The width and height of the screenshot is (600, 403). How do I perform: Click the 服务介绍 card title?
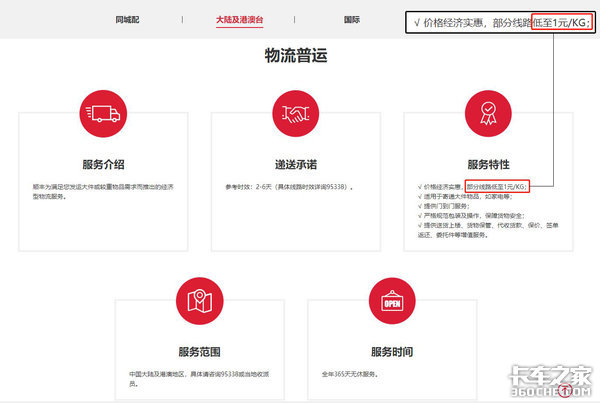(x=103, y=165)
